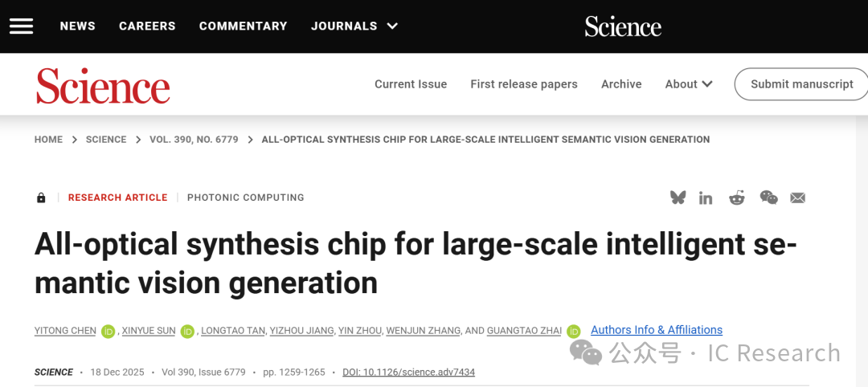Expand the About dropdown menu
Screen dimensions: 868x387
click(689, 84)
